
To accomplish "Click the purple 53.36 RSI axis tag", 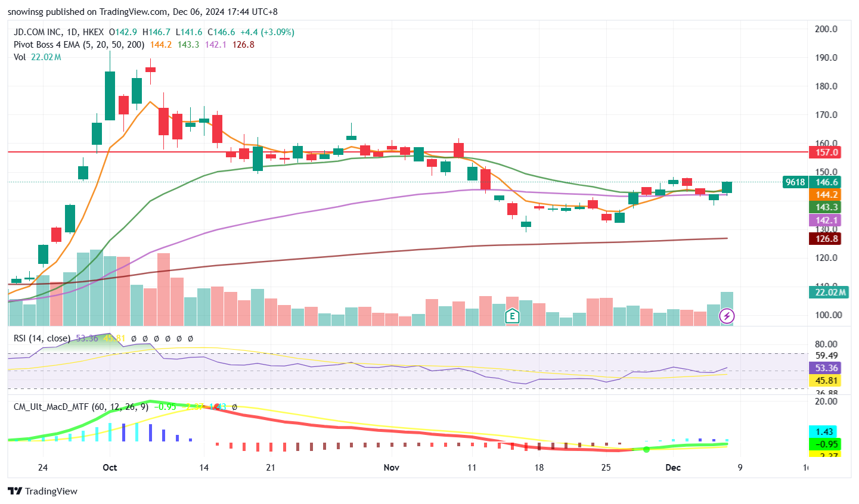I will (825, 368).
